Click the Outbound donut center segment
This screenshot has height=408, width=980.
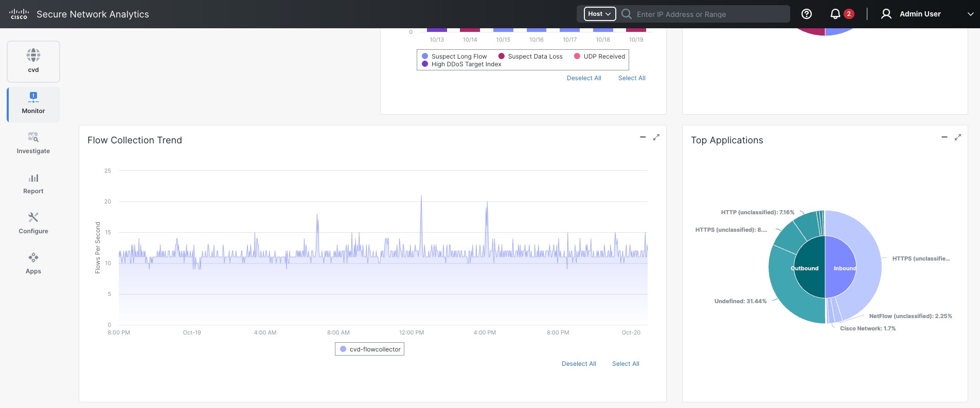809,267
